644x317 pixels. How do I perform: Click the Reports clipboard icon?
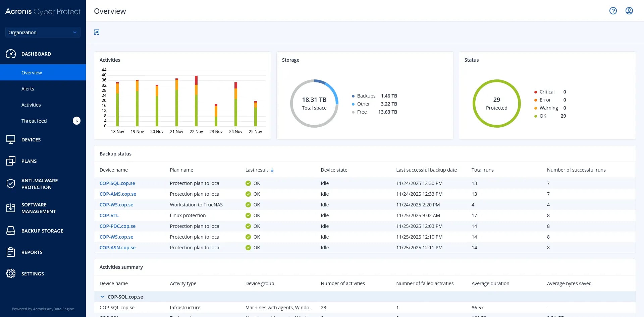coord(11,252)
